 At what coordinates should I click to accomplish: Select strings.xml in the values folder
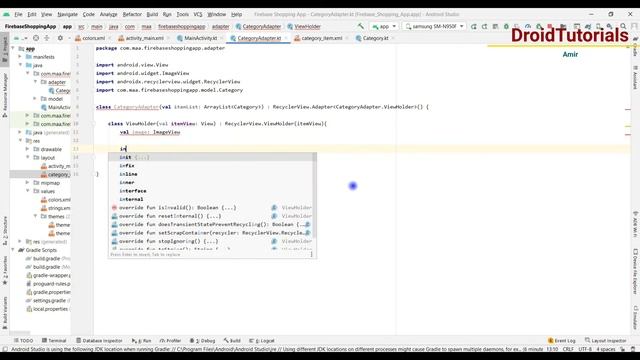click(56, 208)
